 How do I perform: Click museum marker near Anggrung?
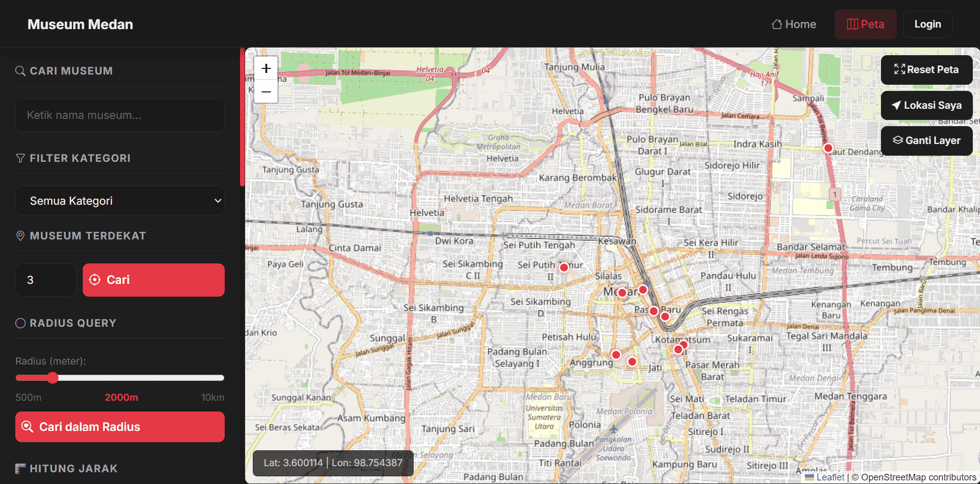[x=616, y=355]
